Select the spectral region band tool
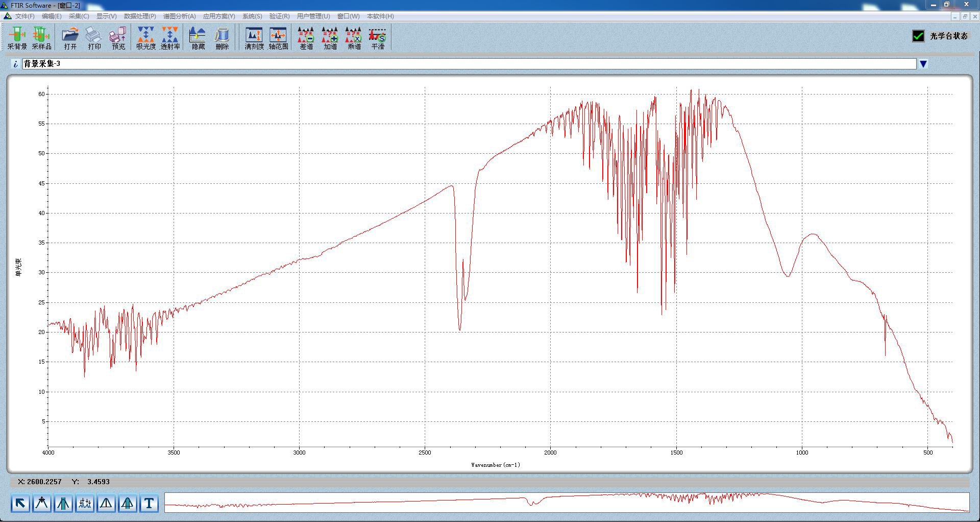The height and width of the screenshot is (522, 980). point(63,504)
